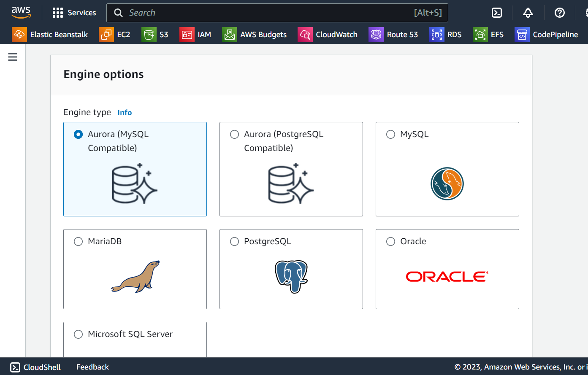Click the AWS Budgets icon
The width and height of the screenshot is (588, 375).
click(230, 35)
